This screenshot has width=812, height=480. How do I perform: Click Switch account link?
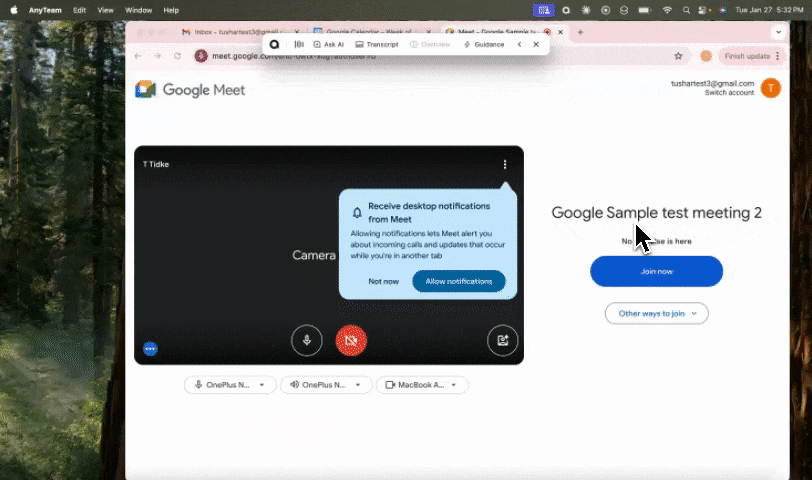[x=729, y=93]
